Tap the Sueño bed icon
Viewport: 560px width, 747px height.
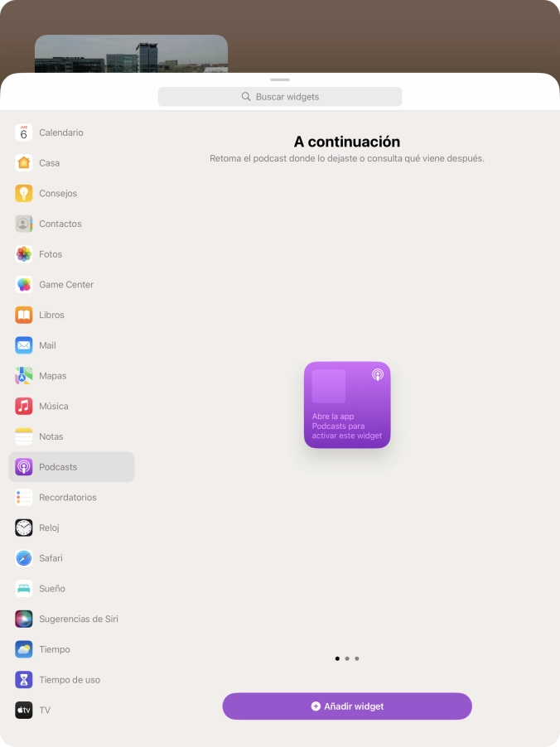point(24,589)
